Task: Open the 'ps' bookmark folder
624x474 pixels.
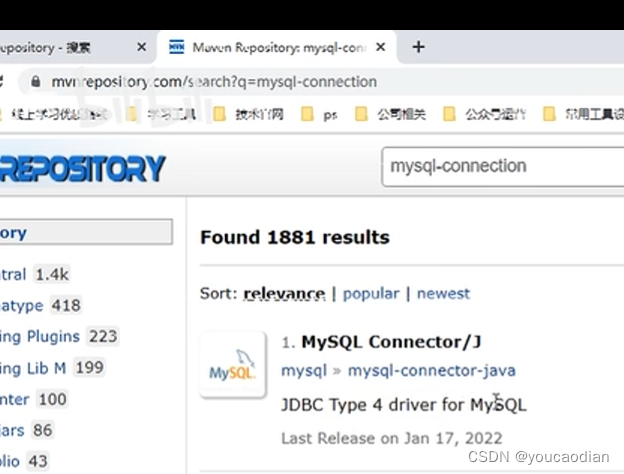Action: click(x=319, y=115)
